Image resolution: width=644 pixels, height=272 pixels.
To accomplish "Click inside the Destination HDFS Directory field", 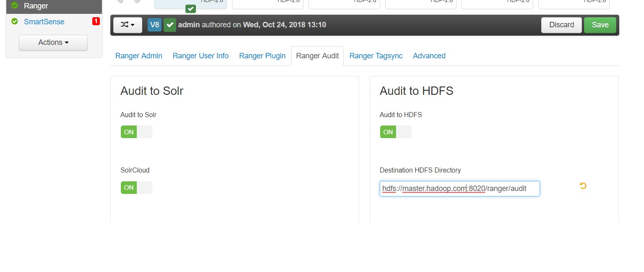I will [459, 188].
